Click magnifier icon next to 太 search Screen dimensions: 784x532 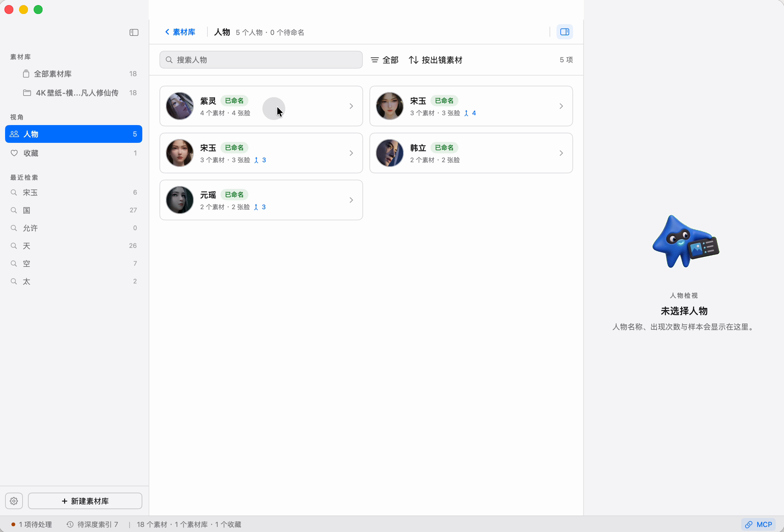click(x=14, y=281)
